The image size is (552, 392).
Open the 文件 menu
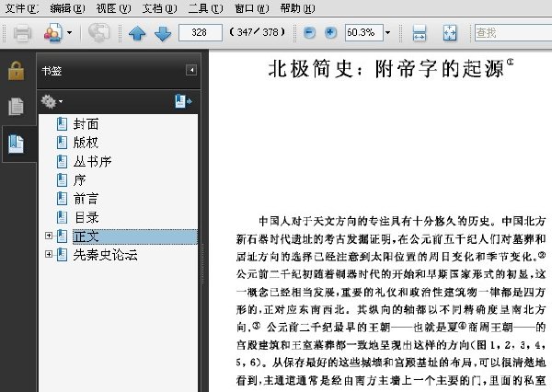(x=22, y=8)
